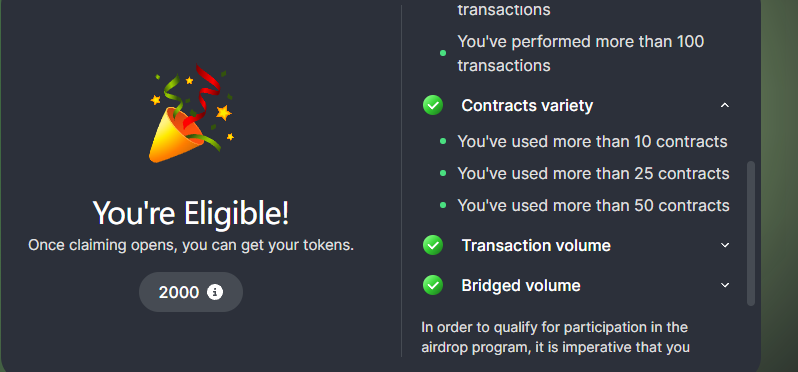Expand the Bridged volume section chevron
The image size is (798, 372).
pyautogui.click(x=725, y=285)
